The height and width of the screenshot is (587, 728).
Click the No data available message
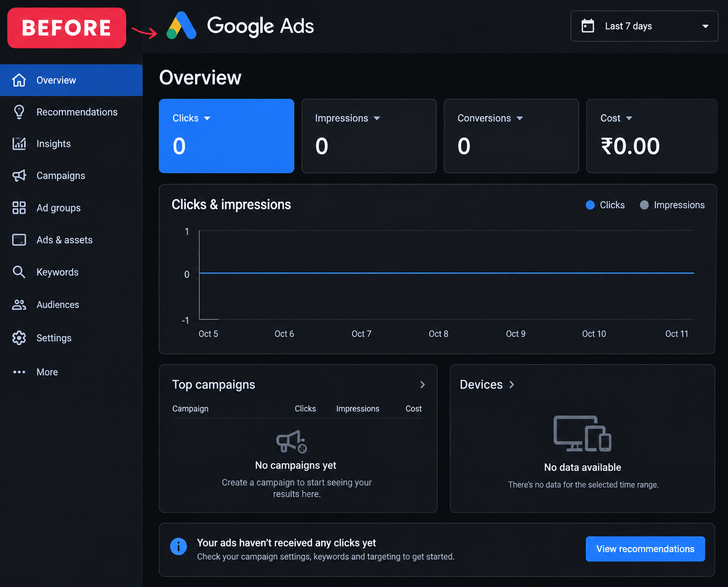point(583,468)
